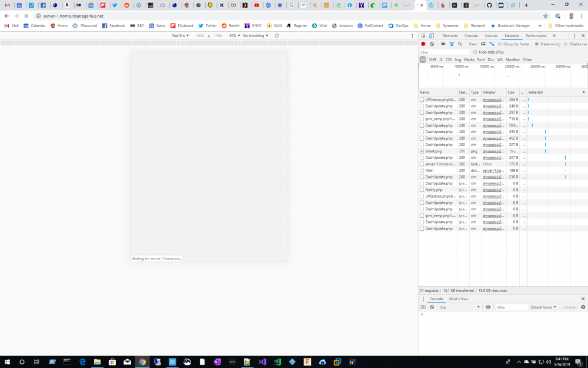Clear the network log
The image size is (588, 368).
point(432,44)
